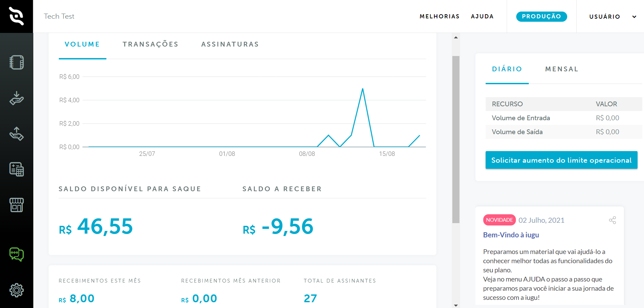Click the scrollbar down arrow
Image resolution: width=644 pixels, height=308 pixels.
pos(456,305)
